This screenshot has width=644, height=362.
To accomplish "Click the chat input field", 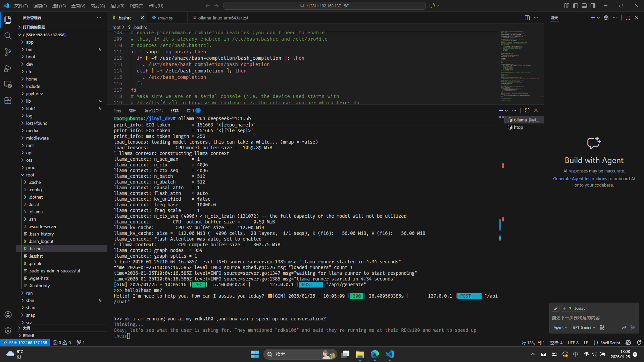I will coord(594,318).
